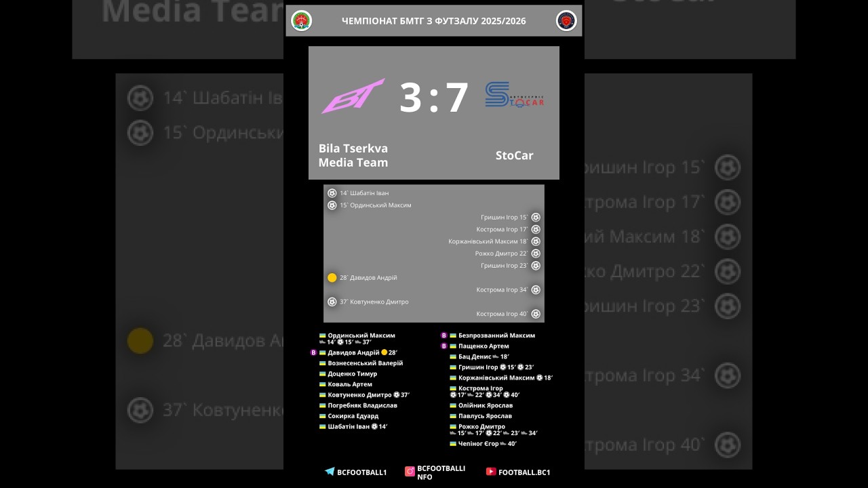Image resolution: width=868 pixels, height=488 pixels.
Task: Click the timeline entry Рожко Дмитро 22`
Action: (502, 253)
